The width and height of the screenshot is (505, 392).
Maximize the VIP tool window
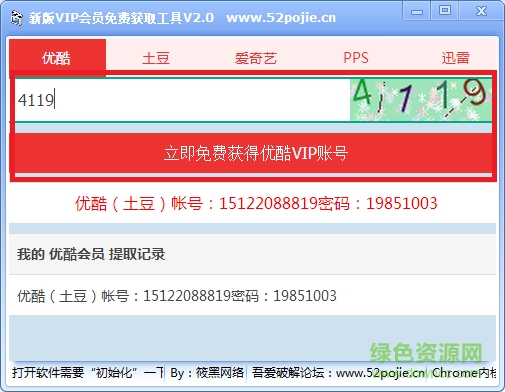coord(445,11)
